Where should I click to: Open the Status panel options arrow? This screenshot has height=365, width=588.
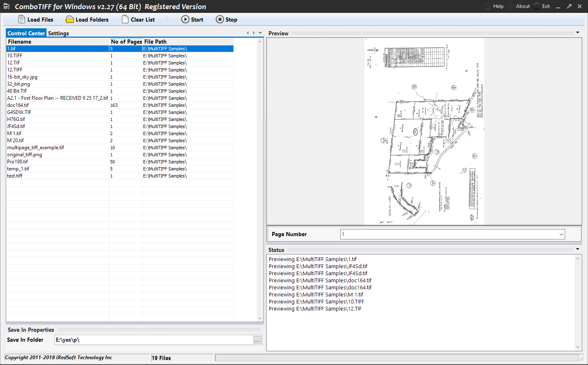click(x=578, y=249)
